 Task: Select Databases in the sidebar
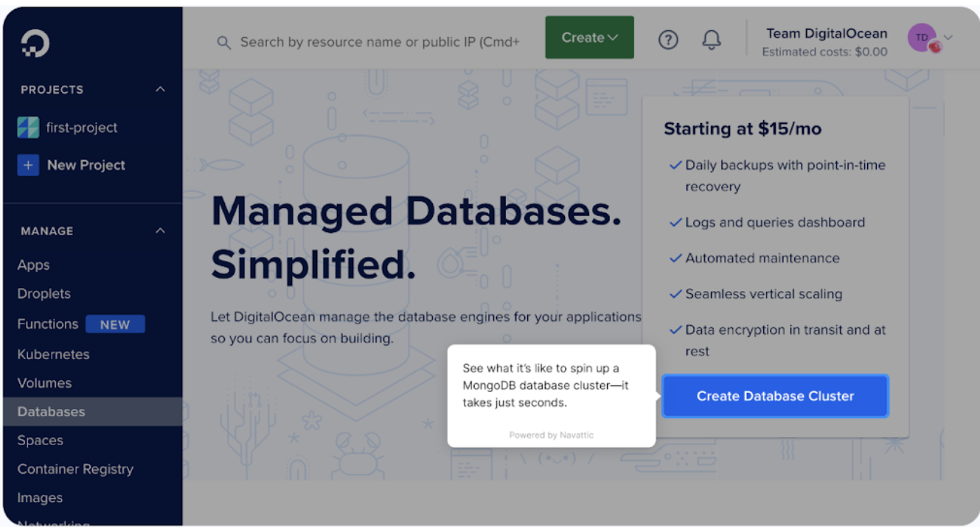[x=93, y=411]
